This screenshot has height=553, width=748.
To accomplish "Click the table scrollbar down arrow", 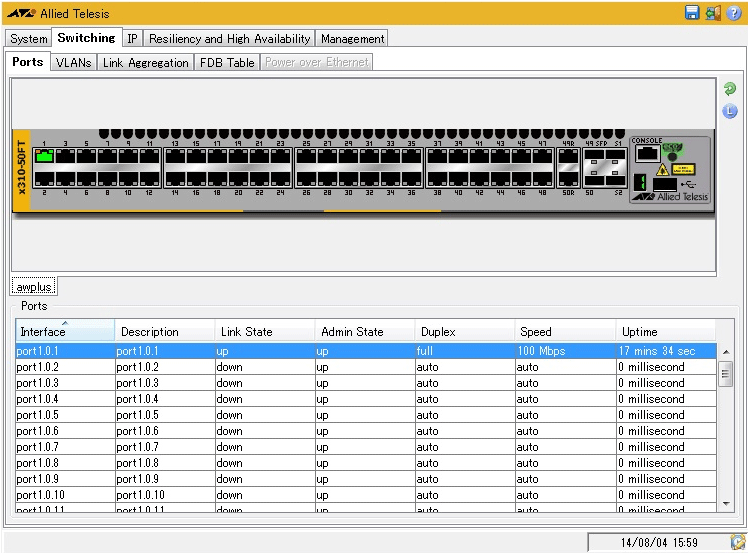I will pyautogui.click(x=726, y=503).
